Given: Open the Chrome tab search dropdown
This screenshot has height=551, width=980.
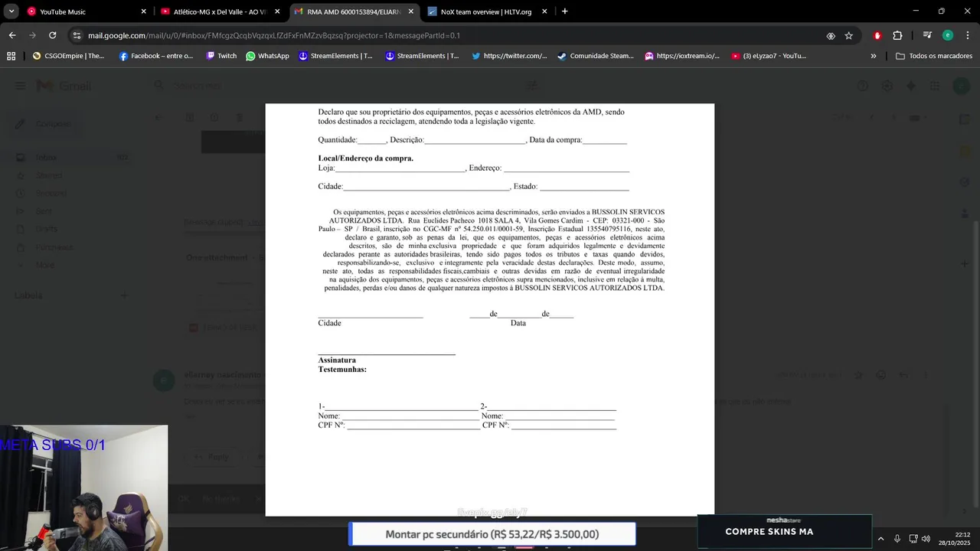Looking at the screenshot, I should [x=11, y=11].
